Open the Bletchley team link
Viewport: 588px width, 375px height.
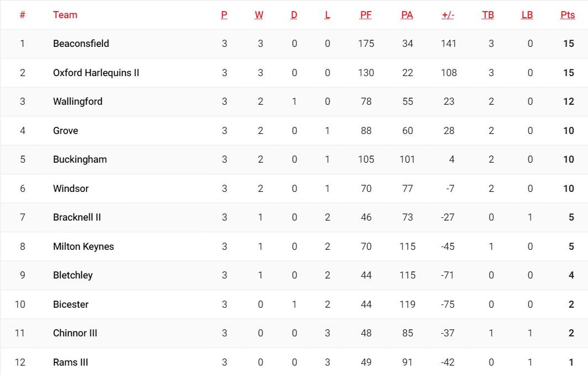73,275
